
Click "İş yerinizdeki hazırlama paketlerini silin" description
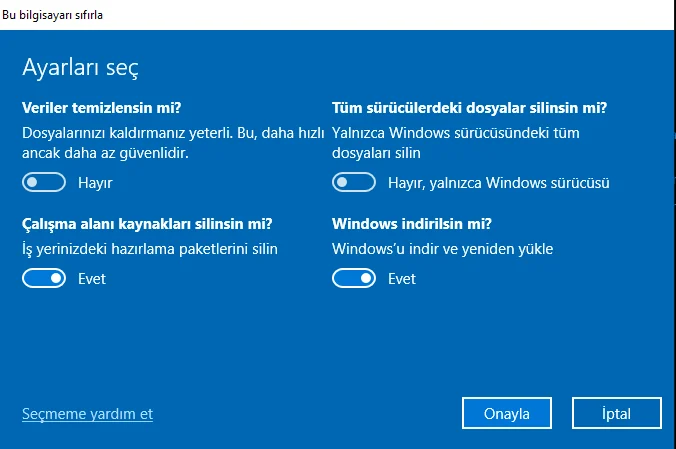pyautogui.click(x=149, y=248)
